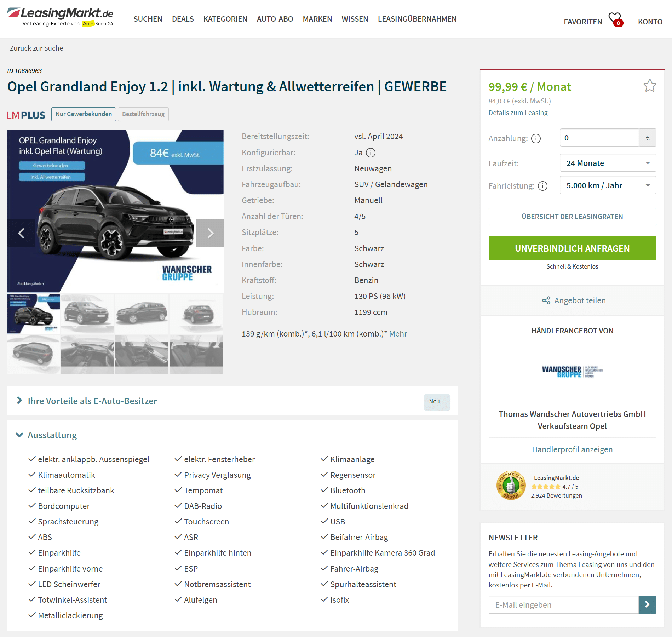Save offer with the star icon
This screenshot has width=672, height=637.
click(x=650, y=86)
